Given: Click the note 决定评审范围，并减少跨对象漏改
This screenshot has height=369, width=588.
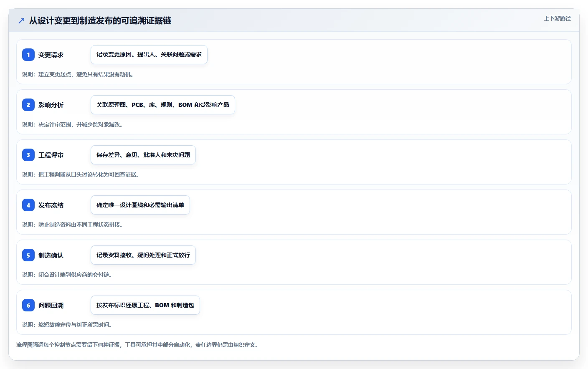Looking at the screenshot, I should coord(73,124).
